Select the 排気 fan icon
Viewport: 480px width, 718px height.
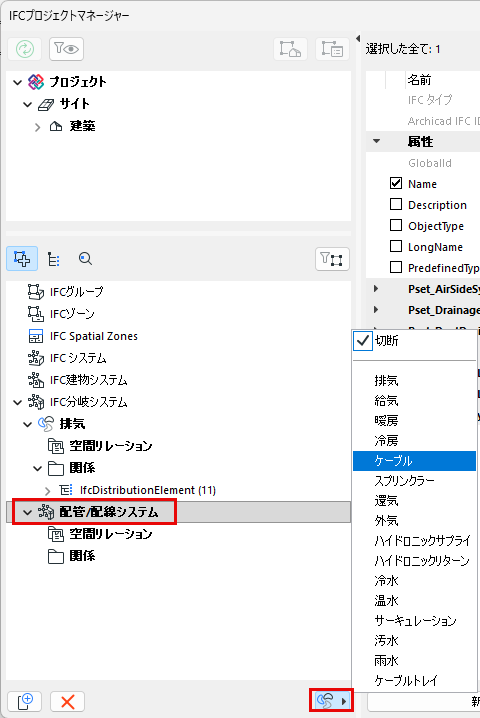pos(46,424)
